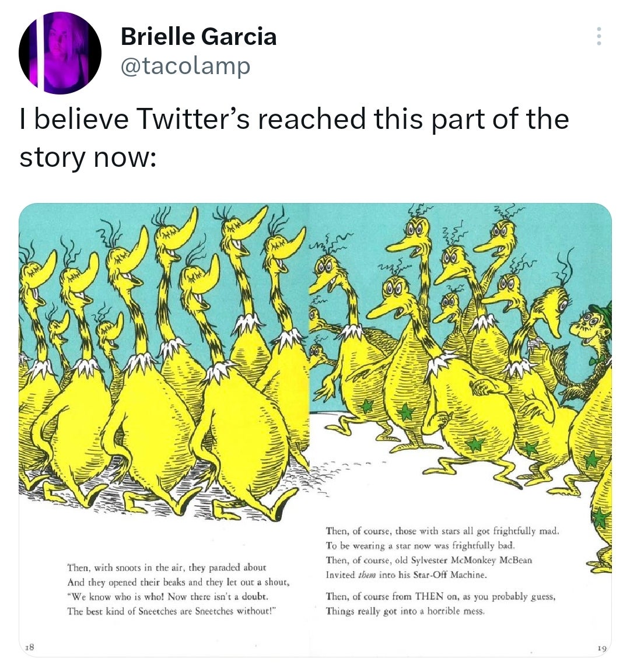Open the @tacolamp handle link
The height and width of the screenshot is (672, 630).
(185, 66)
